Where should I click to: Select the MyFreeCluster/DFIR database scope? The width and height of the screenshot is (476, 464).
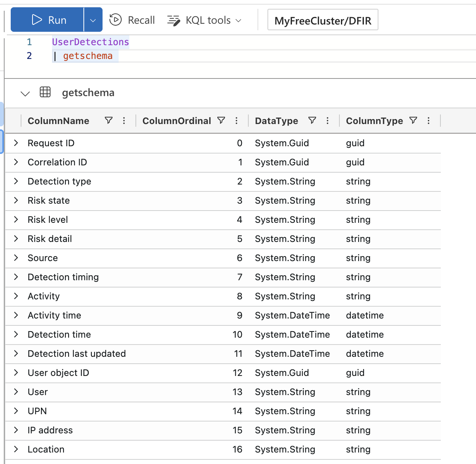coord(323,20)
